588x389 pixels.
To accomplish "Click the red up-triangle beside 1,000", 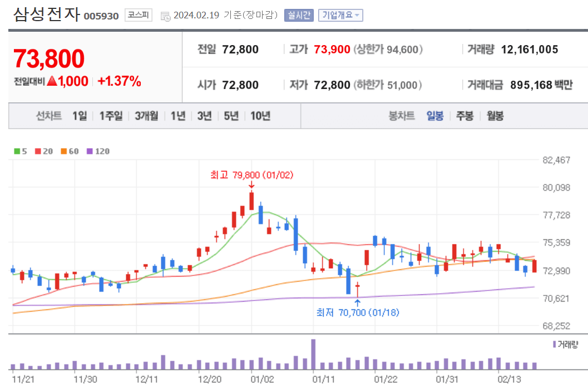I will (x=52, y=81).
